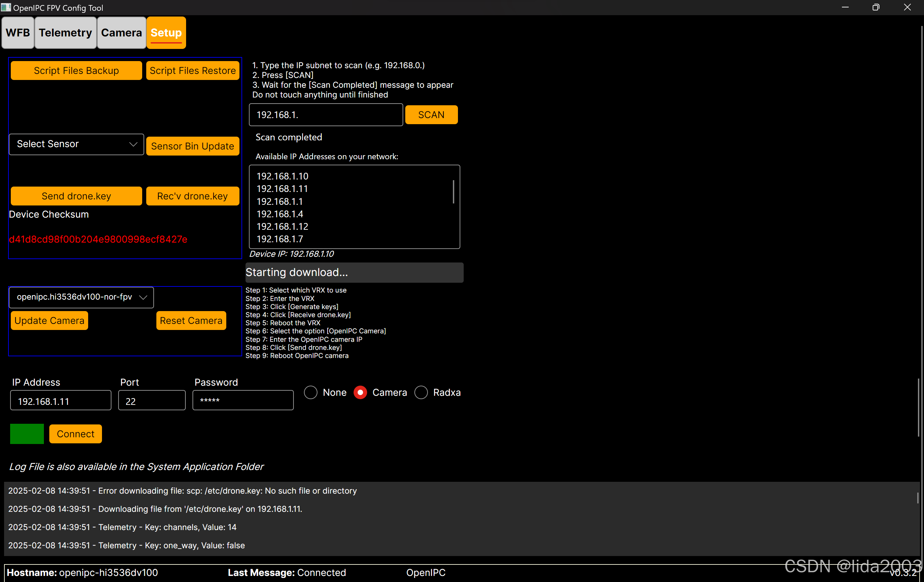Image resolution: width=924 pixels, height=582 pixels.
Task: Open the Telemetry tab
Action: point(65,33)
